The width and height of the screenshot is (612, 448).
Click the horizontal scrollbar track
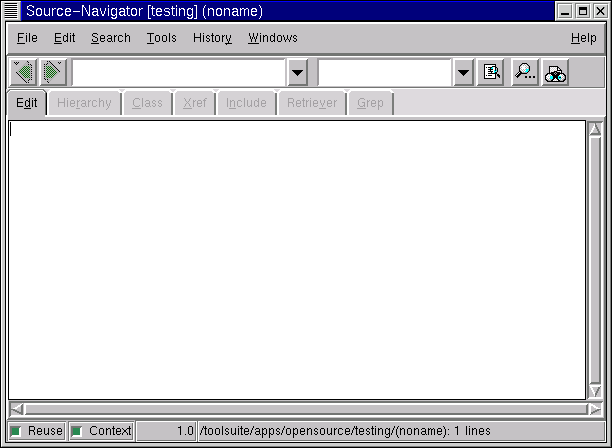(306, 409)
